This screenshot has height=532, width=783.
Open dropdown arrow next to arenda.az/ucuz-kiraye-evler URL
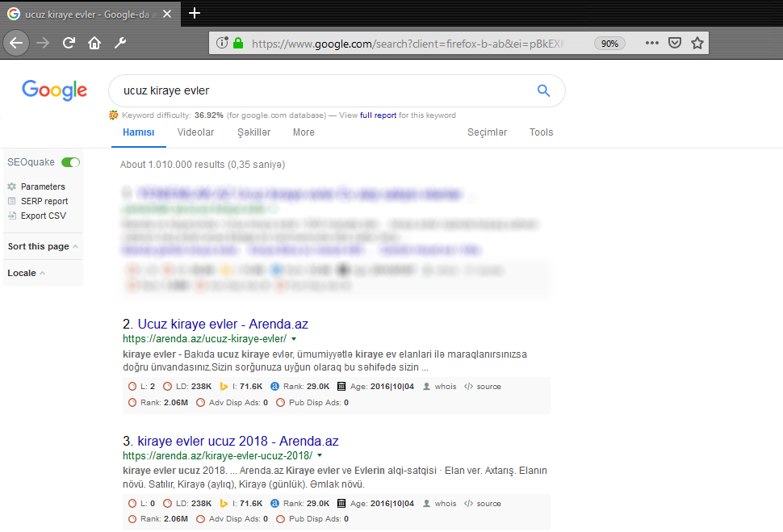[294, 339]
